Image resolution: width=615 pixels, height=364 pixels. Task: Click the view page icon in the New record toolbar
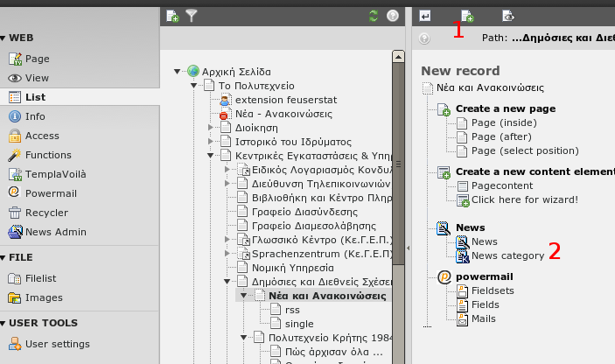coord(507,15)
